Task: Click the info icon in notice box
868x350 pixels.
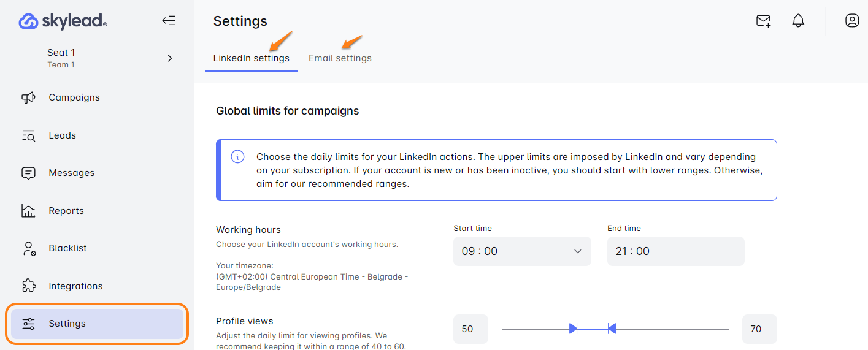Action: pos(237,157)
